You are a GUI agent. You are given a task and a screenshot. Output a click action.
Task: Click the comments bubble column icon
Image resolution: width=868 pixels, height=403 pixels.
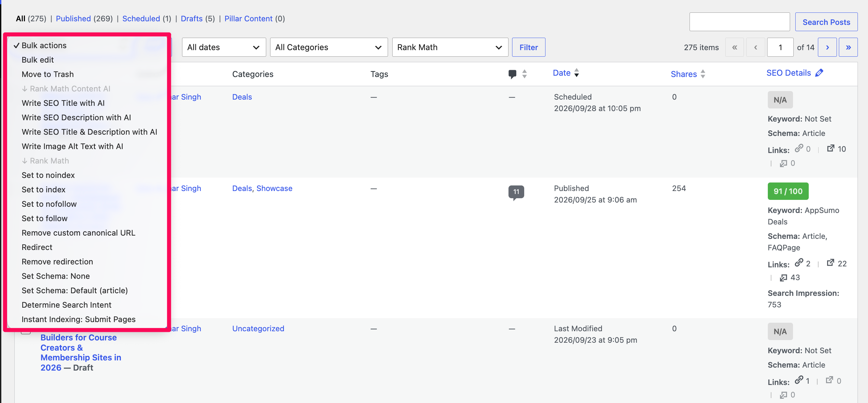(x=512, y=74)
